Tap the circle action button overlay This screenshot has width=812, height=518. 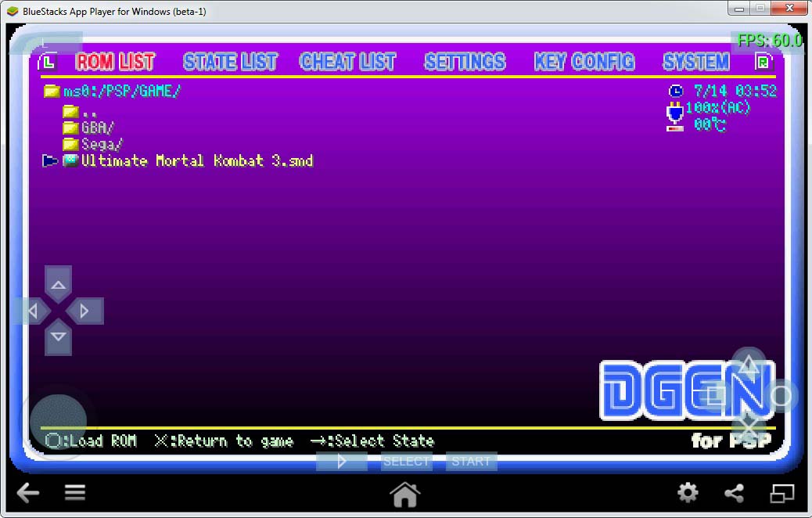[780, 396]
